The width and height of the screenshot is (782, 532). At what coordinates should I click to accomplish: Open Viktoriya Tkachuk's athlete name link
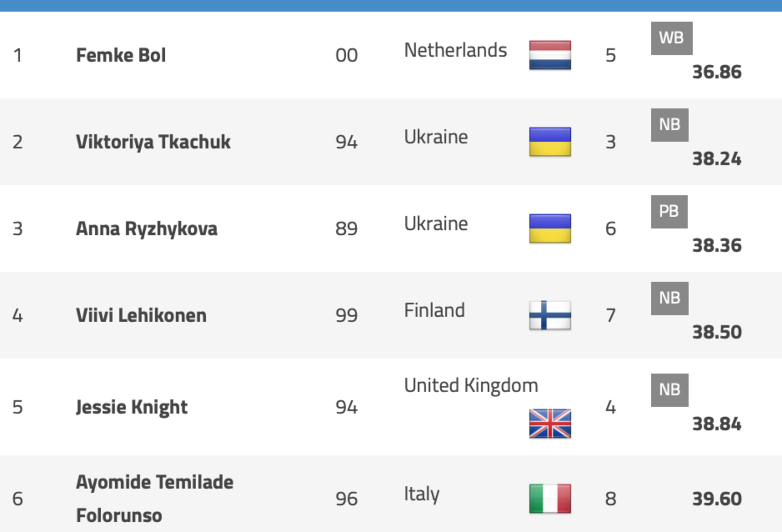(153, 142)
